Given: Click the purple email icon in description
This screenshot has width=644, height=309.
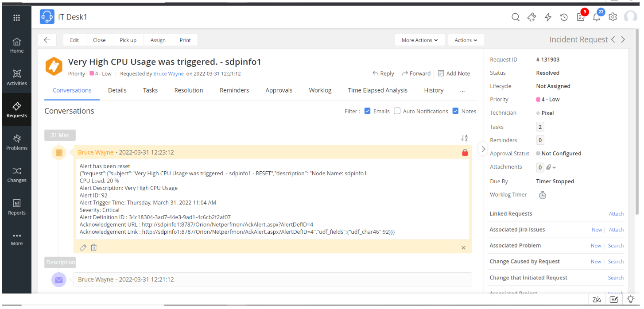Looking at the screenshot, I should 59,280.
